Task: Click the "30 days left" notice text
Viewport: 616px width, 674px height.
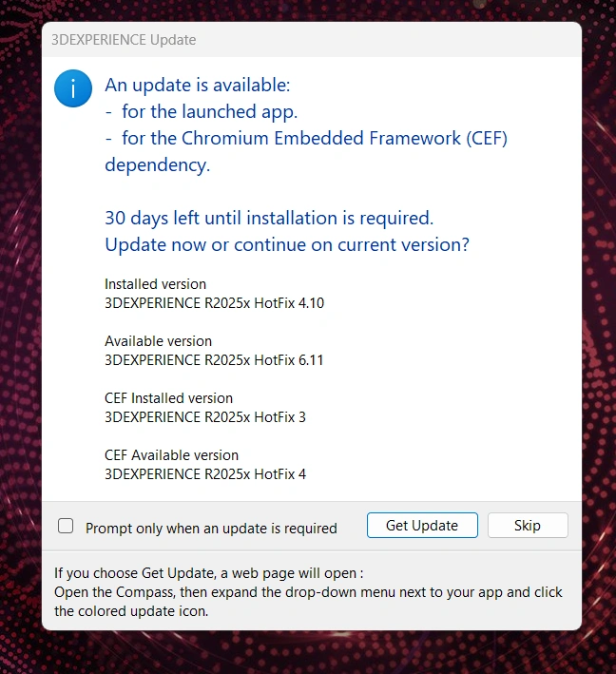Action: pyautogui.click(x=269, y=217)
